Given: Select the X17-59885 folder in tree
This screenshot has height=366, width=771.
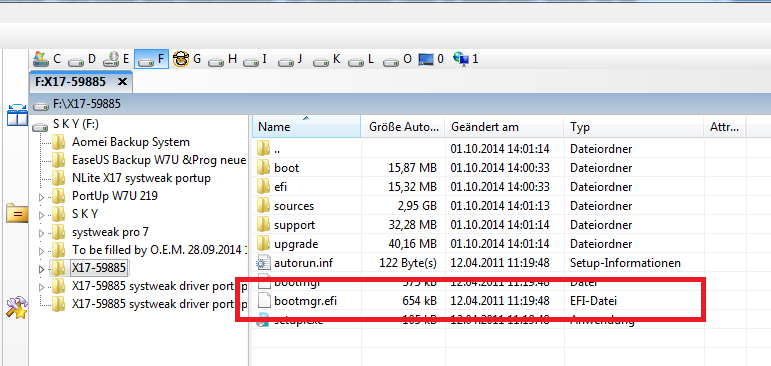Looking at the screenshot, I should [x=99, y=268].
